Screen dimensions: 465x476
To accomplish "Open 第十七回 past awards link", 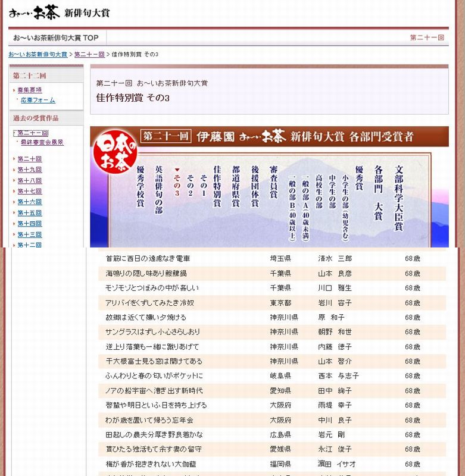I will pos(29,191).
